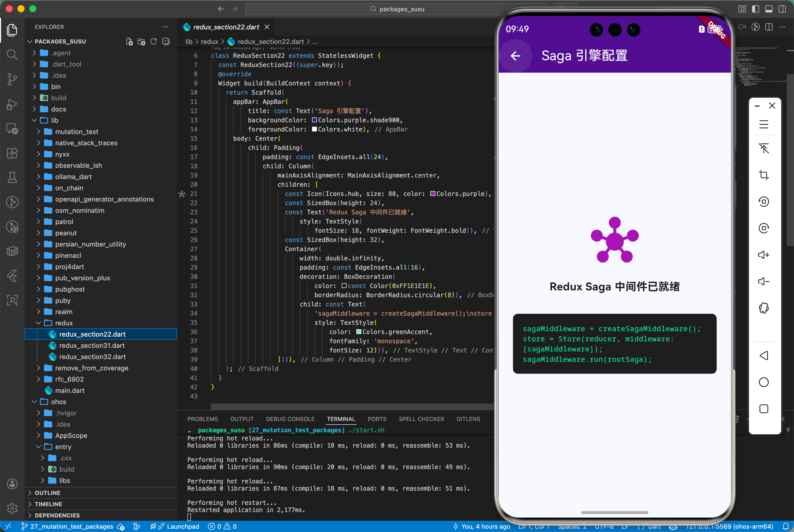Open redux_section31.dart in the explorer
Image resolution: width=794 pixels, height=532 pixels.
pos(92,345)
